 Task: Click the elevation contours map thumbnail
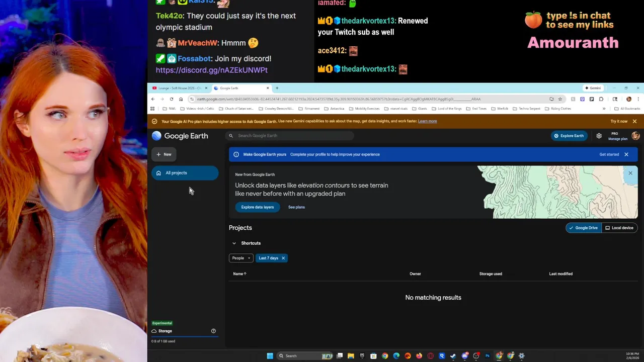(x=557, y=192)
